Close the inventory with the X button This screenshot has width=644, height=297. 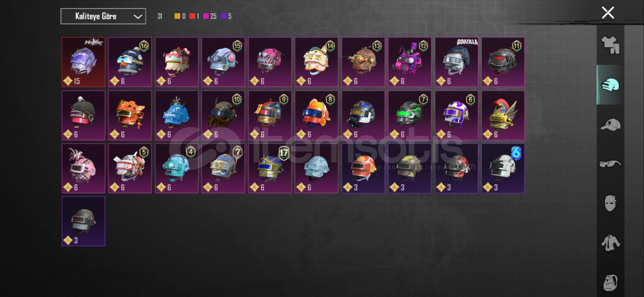click(x=608, y=13)
